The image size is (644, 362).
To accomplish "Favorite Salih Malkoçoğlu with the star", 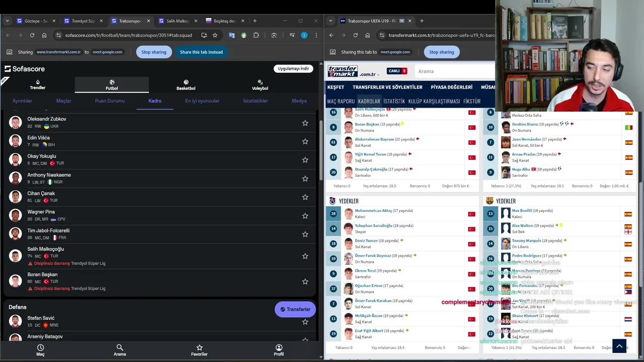I will point(305,256).
